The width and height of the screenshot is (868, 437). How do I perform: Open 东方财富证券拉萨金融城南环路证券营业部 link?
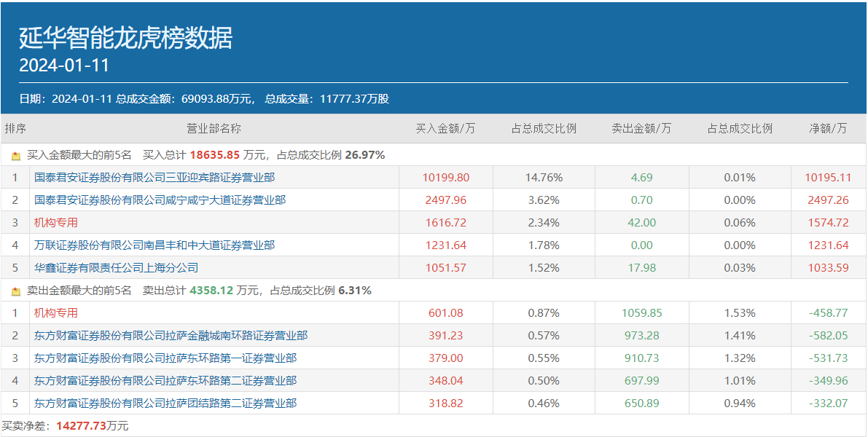tap(171, 335)
